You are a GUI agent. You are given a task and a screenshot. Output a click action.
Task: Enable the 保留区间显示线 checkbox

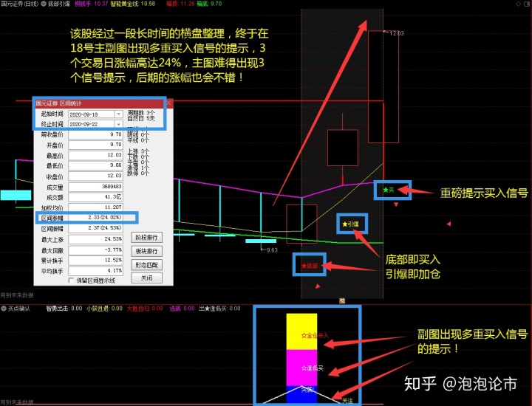[x=71, y=281]
